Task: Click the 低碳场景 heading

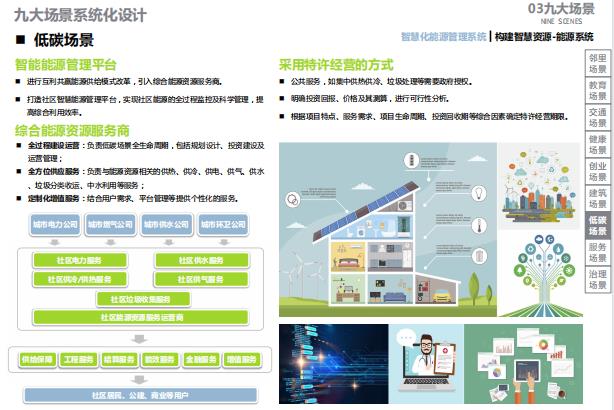Action: coord(64,40)
